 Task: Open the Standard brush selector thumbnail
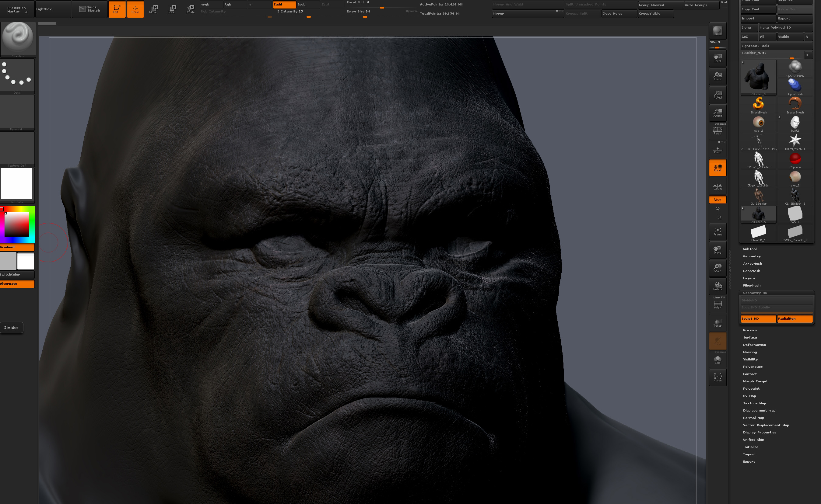point(18,39)
